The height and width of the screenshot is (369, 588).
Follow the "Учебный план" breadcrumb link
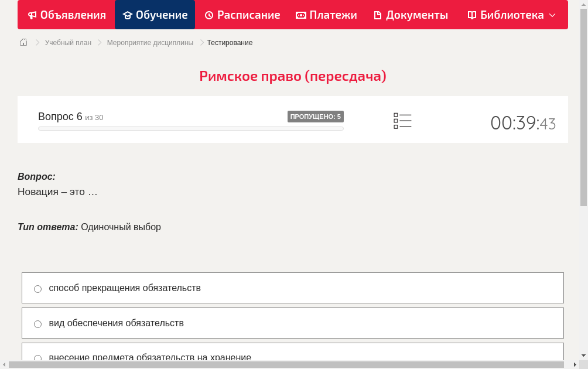click(x=68, y=42)
